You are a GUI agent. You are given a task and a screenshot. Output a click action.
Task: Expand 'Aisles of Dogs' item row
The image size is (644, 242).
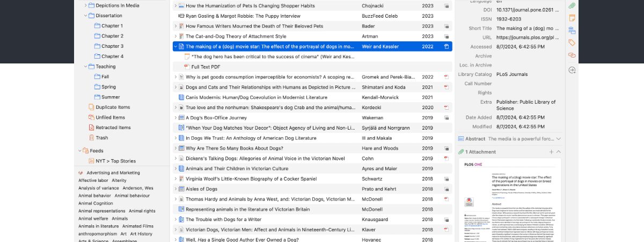(x=175, y=189)
